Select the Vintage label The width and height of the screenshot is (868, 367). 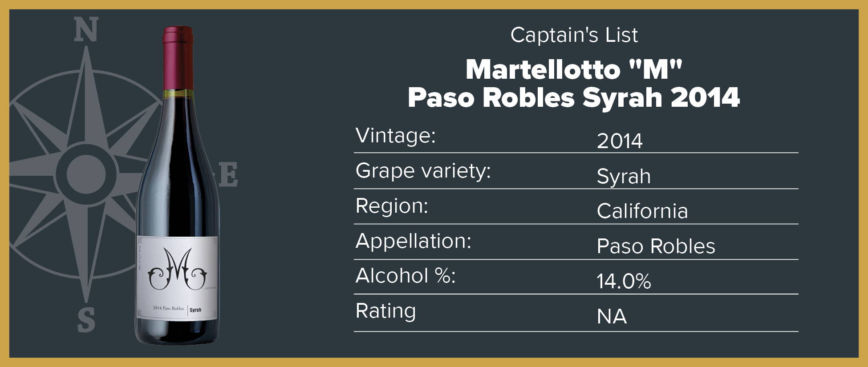tap(395, 135)
